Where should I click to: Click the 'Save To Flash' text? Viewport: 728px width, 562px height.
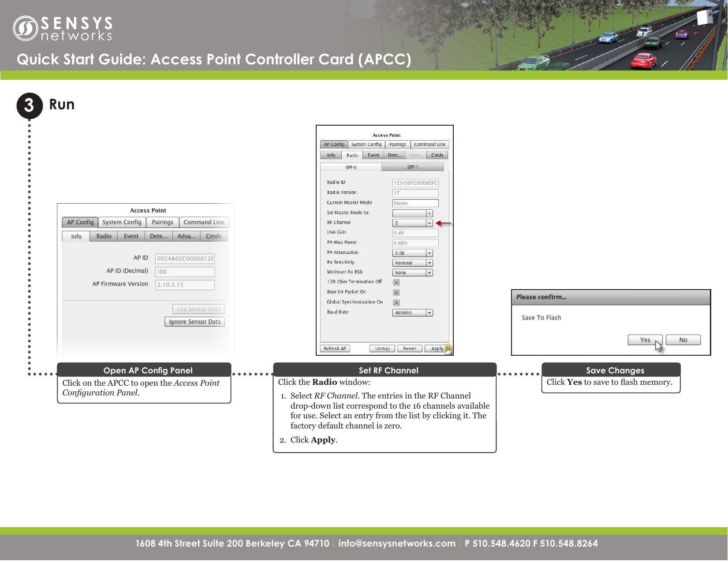[541, 317]
